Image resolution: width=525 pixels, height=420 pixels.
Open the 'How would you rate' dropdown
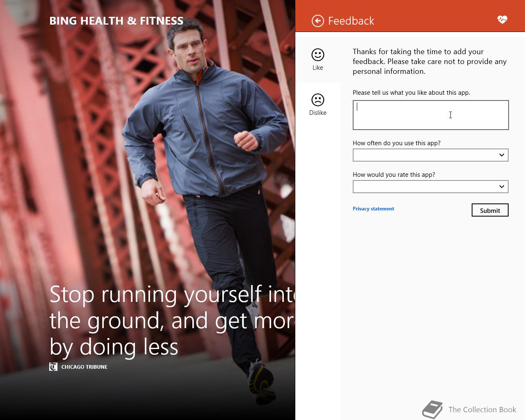click(431, 187)
